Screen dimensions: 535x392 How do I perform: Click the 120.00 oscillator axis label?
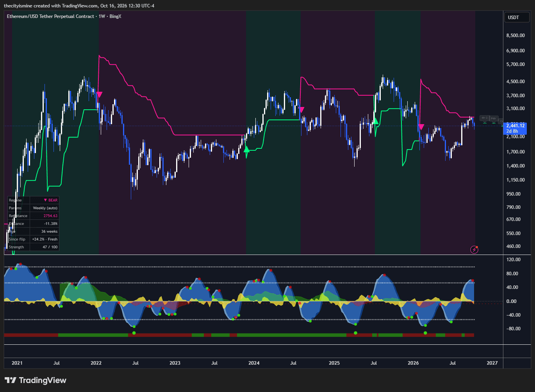513,260
